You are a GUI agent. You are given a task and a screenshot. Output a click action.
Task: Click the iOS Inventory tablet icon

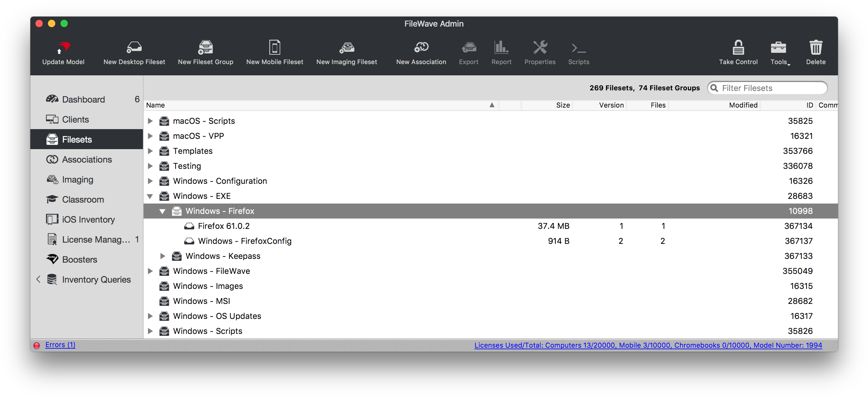coord(52,219)
